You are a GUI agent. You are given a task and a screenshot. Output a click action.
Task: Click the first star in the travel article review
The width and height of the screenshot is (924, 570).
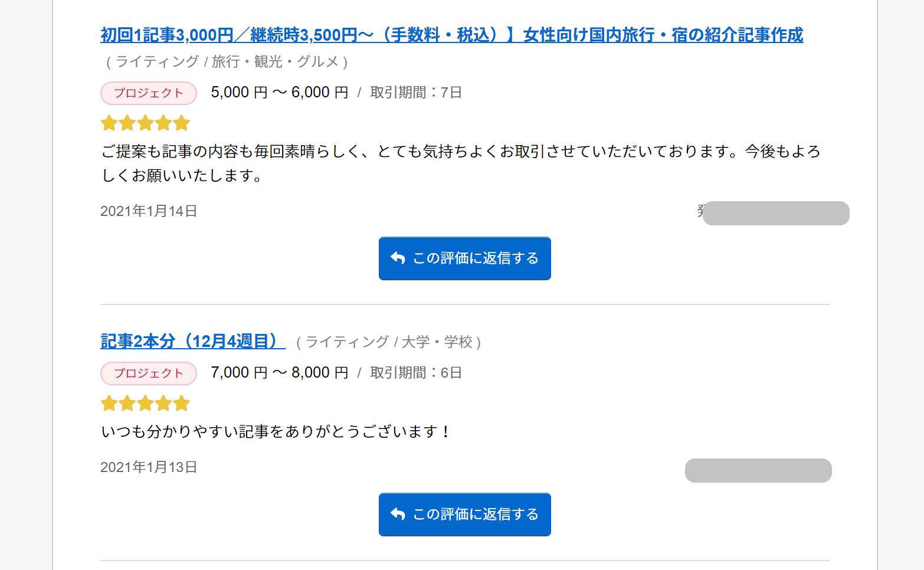click(x=109, y=123)
